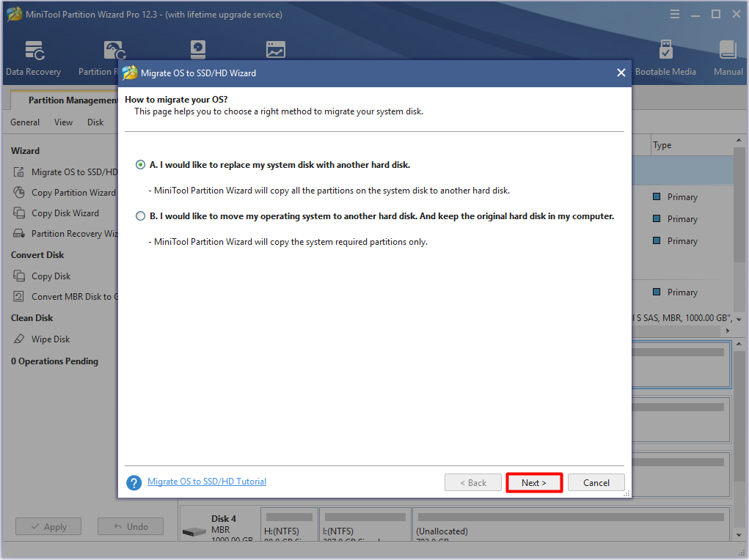Select the H:(NTFS) partition on Disk 4
This screenshot has height=560, width=749.
(x=289, y=524)
